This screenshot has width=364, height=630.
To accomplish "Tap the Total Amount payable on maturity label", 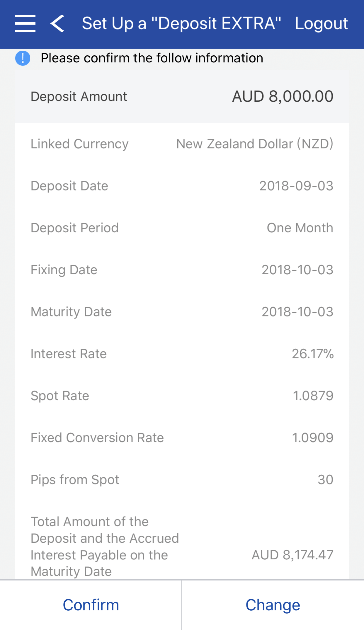I will point(105,546).
